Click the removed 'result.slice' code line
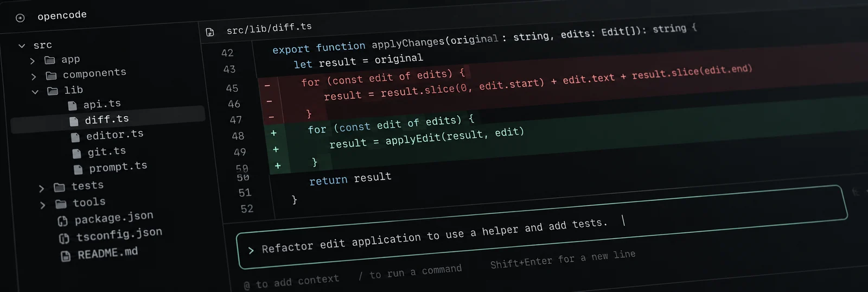This screenshot has width=868, height=292. (x=538, y=82)
